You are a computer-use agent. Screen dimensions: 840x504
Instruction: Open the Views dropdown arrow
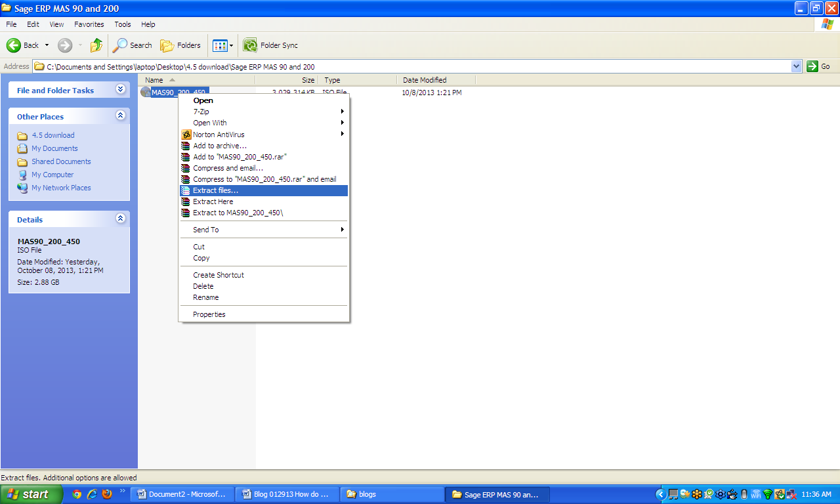230,45
